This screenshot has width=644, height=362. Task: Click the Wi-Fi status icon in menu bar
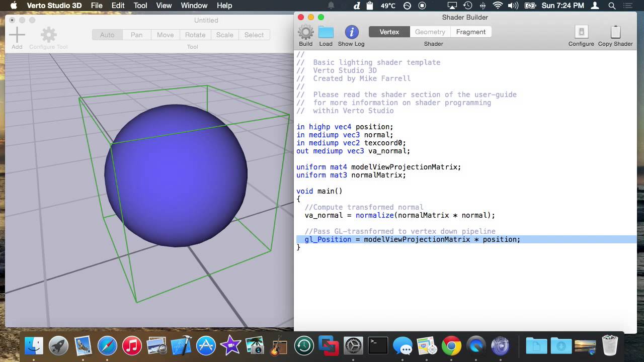tap(498, 6)
